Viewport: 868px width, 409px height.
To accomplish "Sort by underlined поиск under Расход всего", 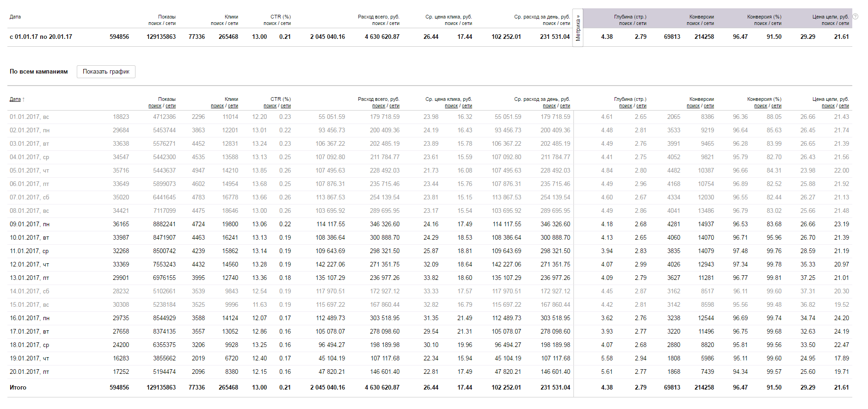I will point(379,106).
